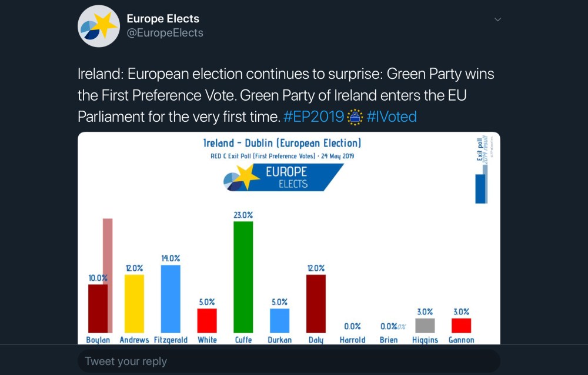Click the Europe Elects profile avatar
The width and height of the screenshot is (588, 375).
pos(99,26)
